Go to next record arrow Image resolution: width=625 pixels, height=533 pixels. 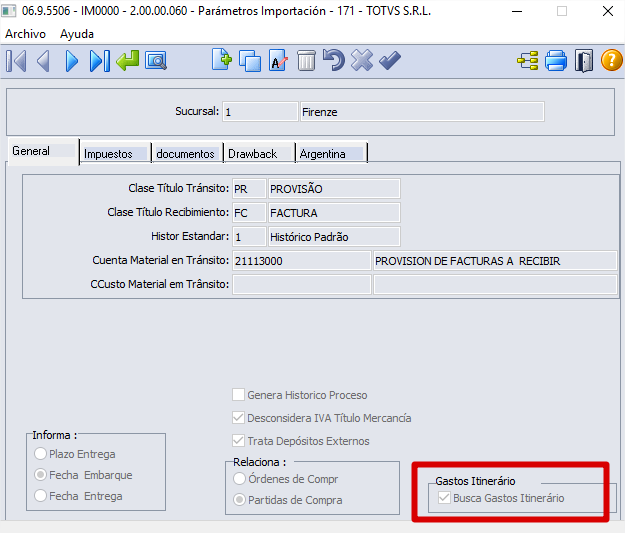[72, 61]
